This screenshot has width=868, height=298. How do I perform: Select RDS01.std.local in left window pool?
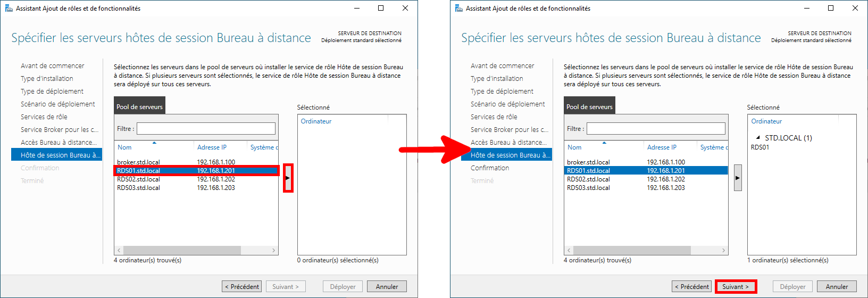[139, 171]
